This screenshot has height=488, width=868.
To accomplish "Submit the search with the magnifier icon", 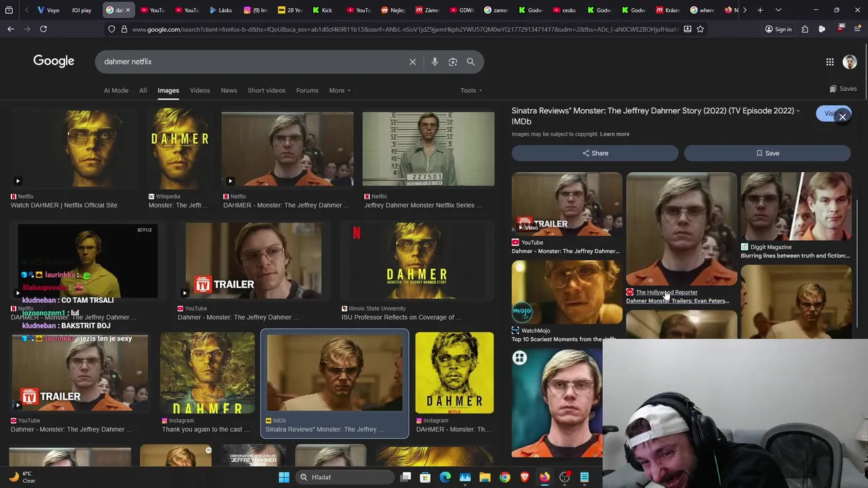I will pos(471,62).
